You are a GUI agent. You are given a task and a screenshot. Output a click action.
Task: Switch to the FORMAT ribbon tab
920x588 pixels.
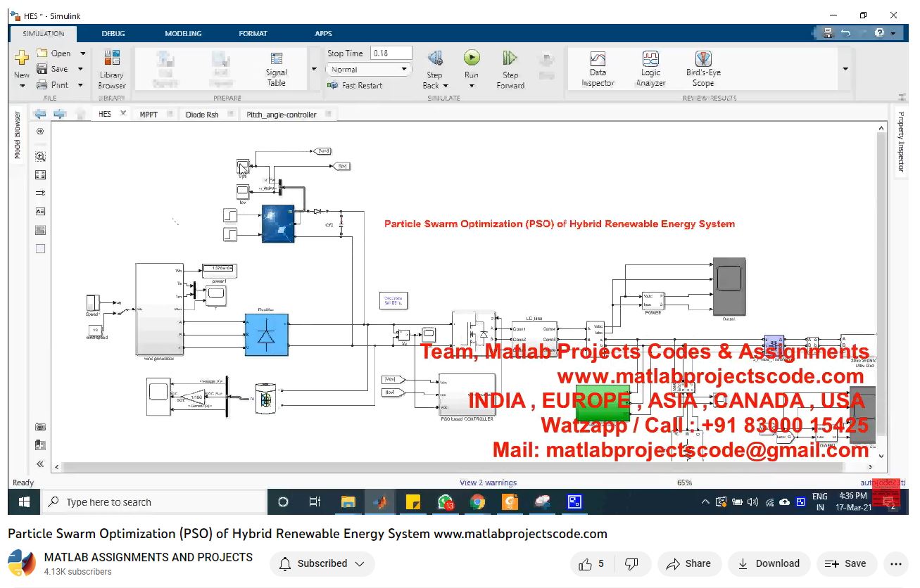(253, 33)
